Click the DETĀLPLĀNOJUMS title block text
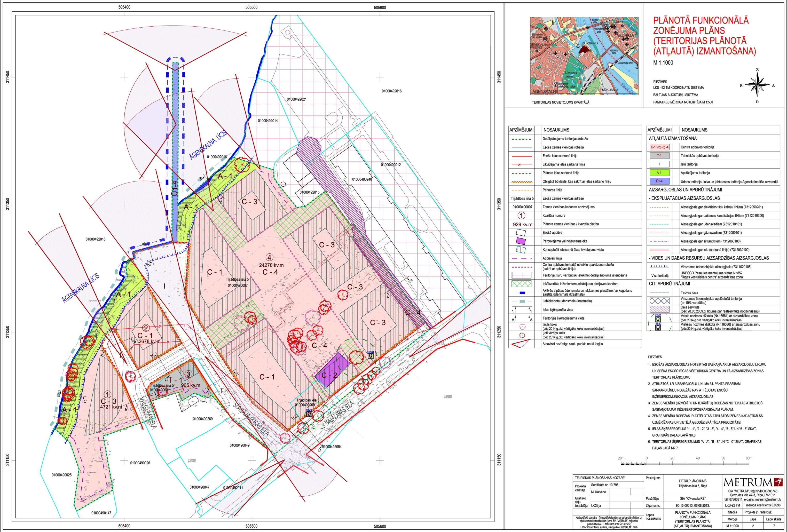 click(693, 481)
